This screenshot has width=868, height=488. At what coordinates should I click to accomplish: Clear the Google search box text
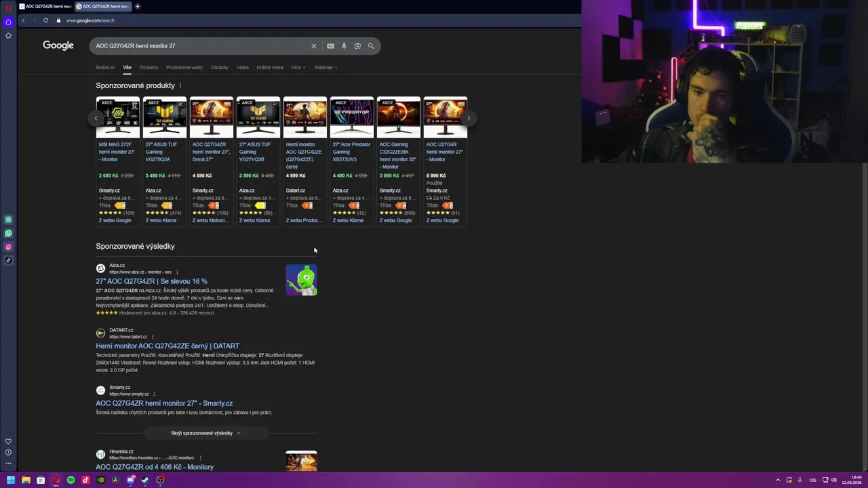[313, 46]
